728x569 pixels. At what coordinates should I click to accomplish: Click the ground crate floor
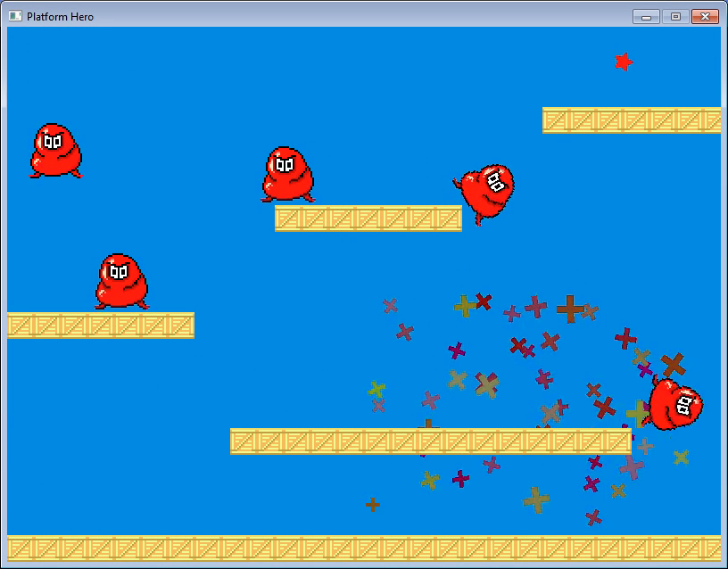[x=364, y=548]
